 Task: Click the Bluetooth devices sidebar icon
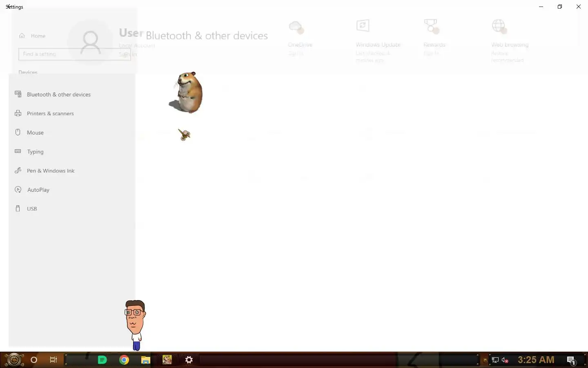tap(18, 94)
